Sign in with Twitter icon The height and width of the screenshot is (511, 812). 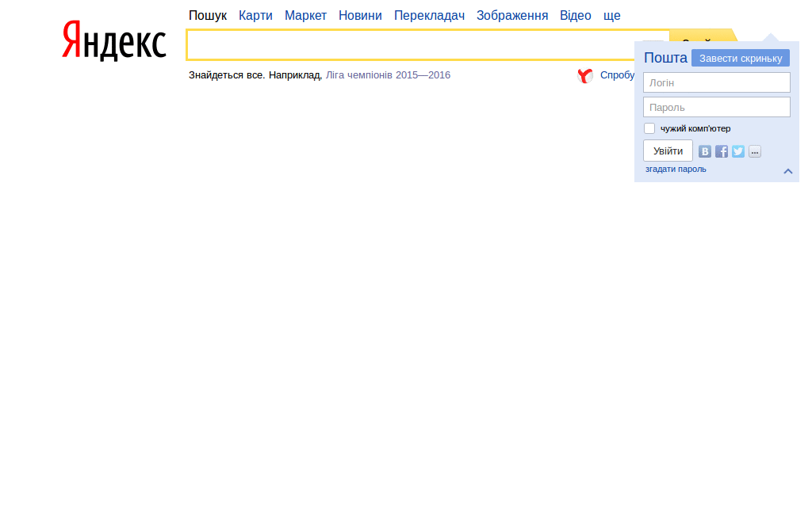738,151
